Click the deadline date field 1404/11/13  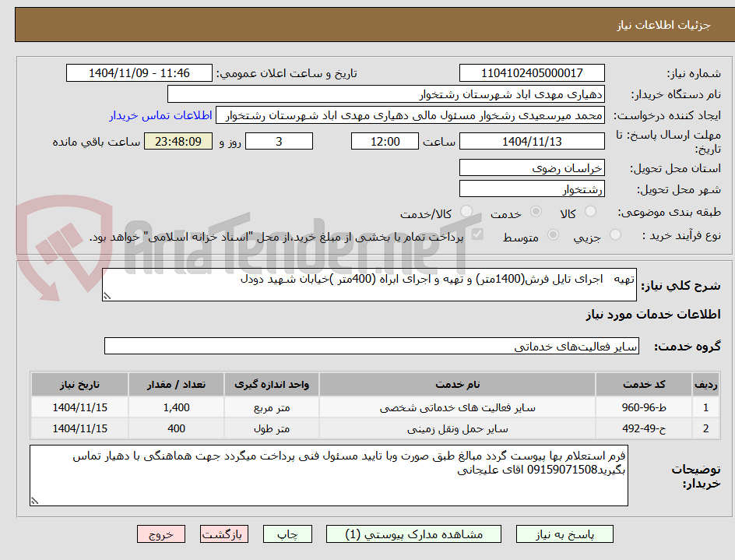[x=532, y=141]
